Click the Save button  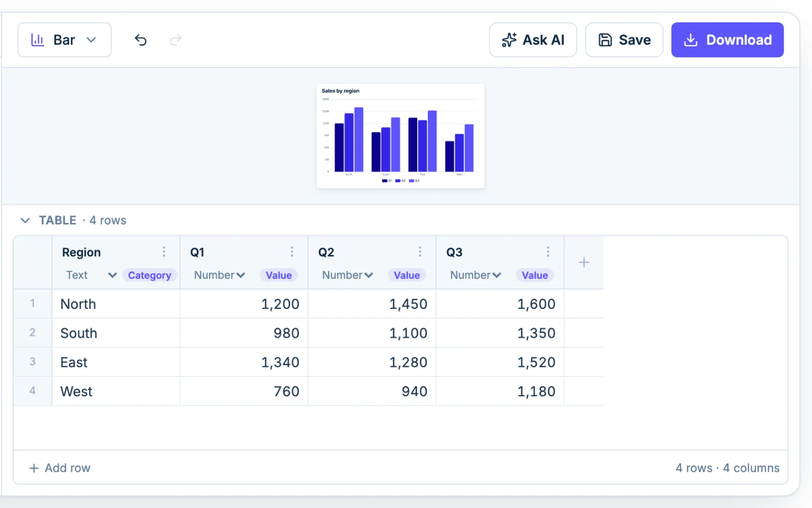pyautogui.click(x=624, y=40)
